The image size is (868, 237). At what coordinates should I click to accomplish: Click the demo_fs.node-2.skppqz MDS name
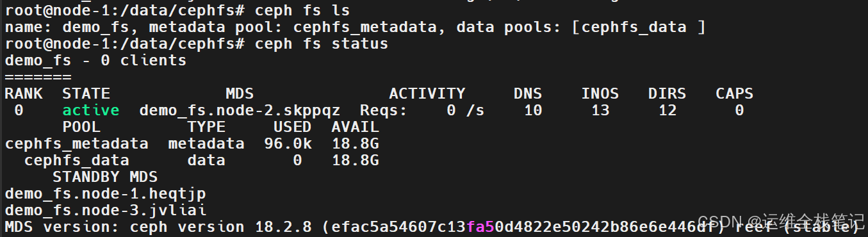(240, 110)
